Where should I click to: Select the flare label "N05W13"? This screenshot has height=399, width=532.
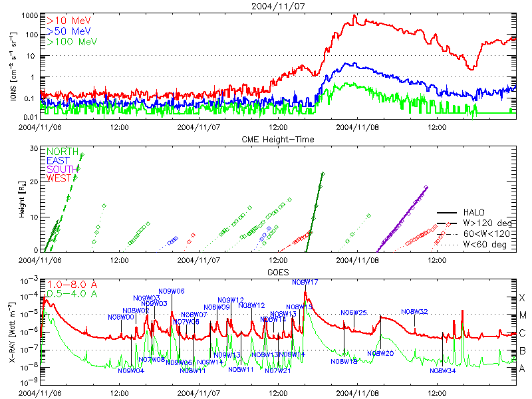pos(265,355)
